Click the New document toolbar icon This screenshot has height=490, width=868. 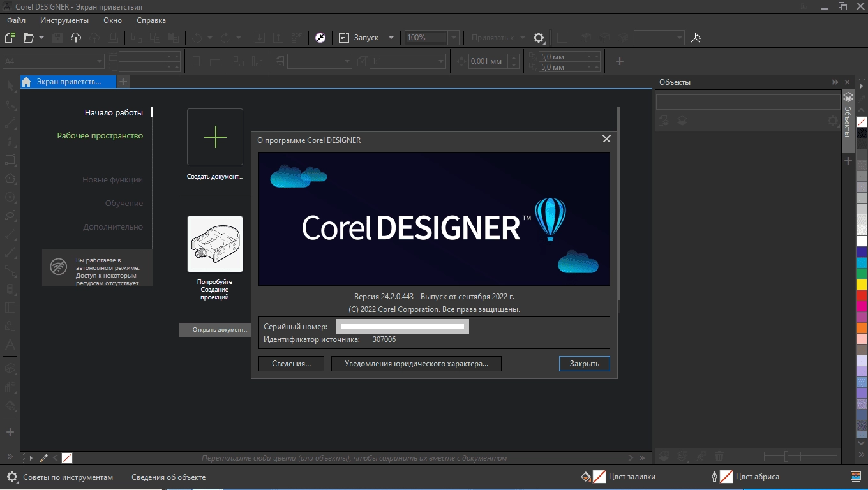coord(10,38)
